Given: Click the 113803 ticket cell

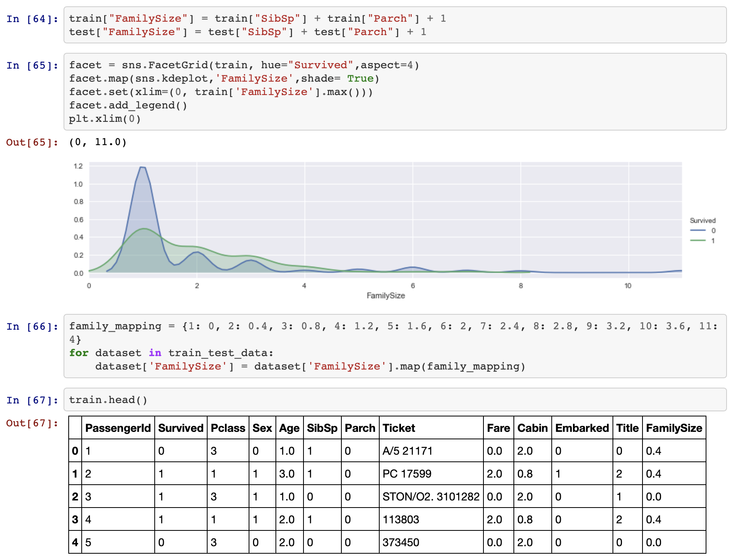Looking at the screenshot, I should tap(431, 519).
